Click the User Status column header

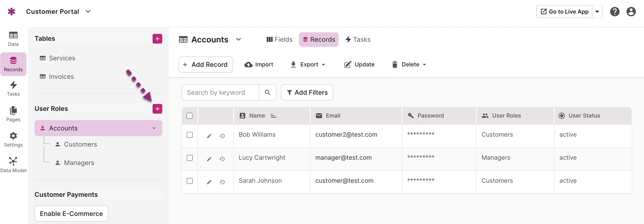[593, 116]
